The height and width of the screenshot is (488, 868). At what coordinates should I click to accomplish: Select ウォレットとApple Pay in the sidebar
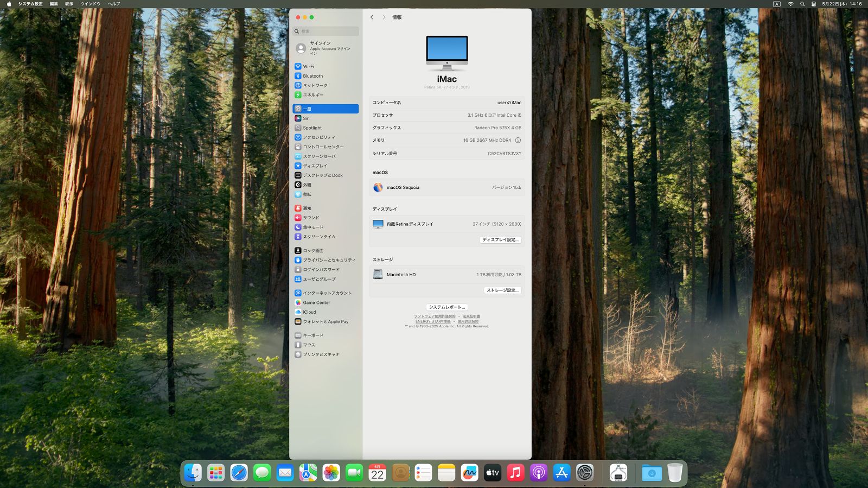[x=325, y=321]
